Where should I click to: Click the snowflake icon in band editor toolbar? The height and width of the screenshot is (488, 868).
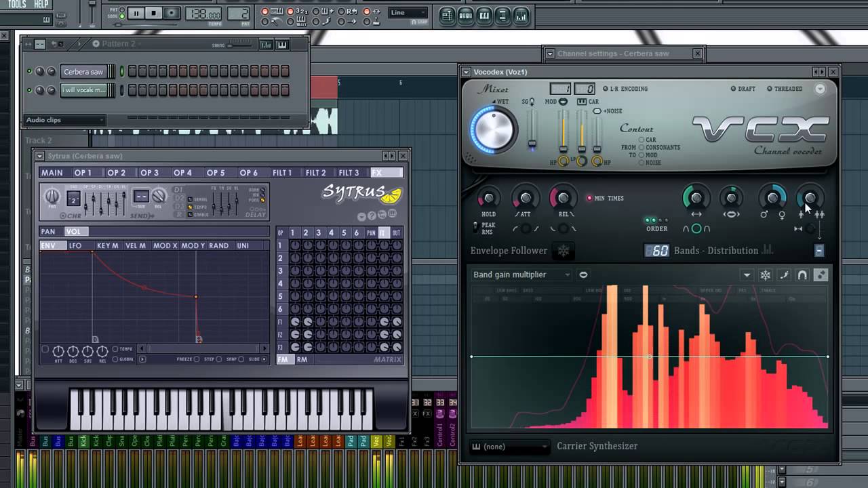coord(765,274)
